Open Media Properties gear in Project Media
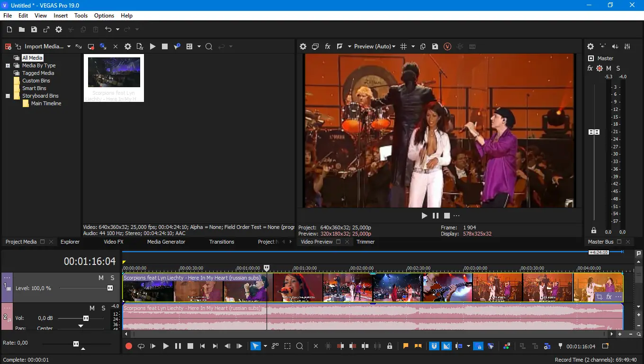 tap(128, 46)
